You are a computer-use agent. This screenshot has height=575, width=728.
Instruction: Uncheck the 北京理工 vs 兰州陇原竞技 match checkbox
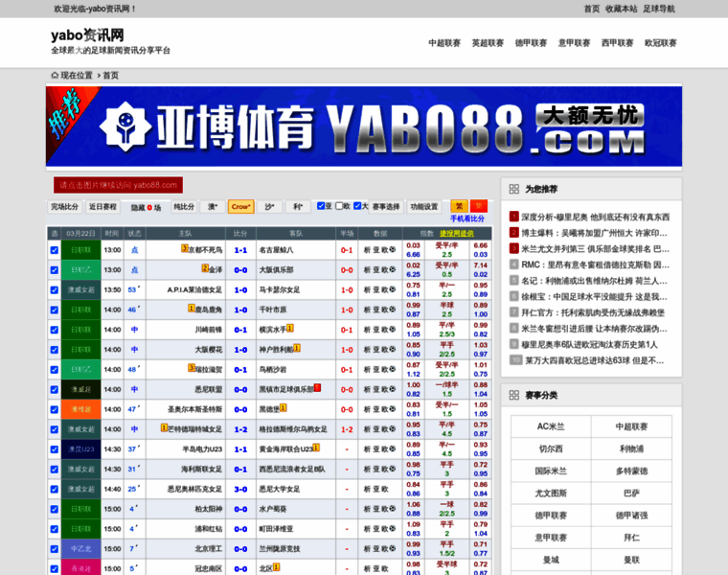[55, 549]
